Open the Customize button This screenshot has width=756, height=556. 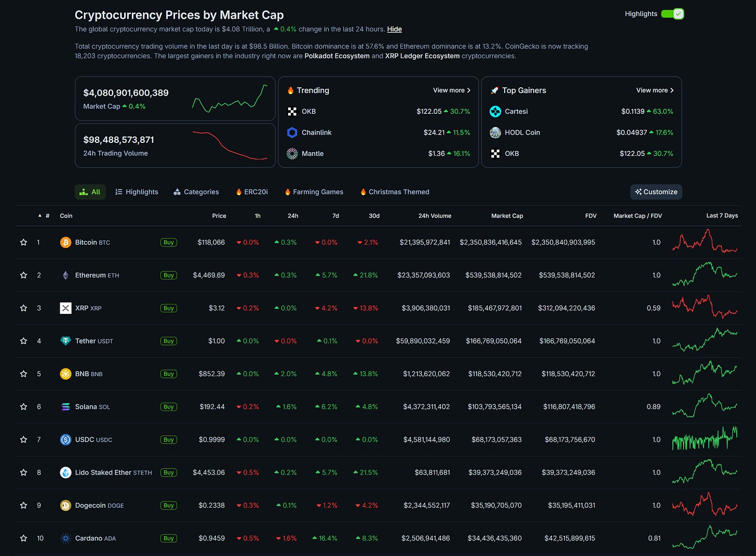[x=656, y=192]
